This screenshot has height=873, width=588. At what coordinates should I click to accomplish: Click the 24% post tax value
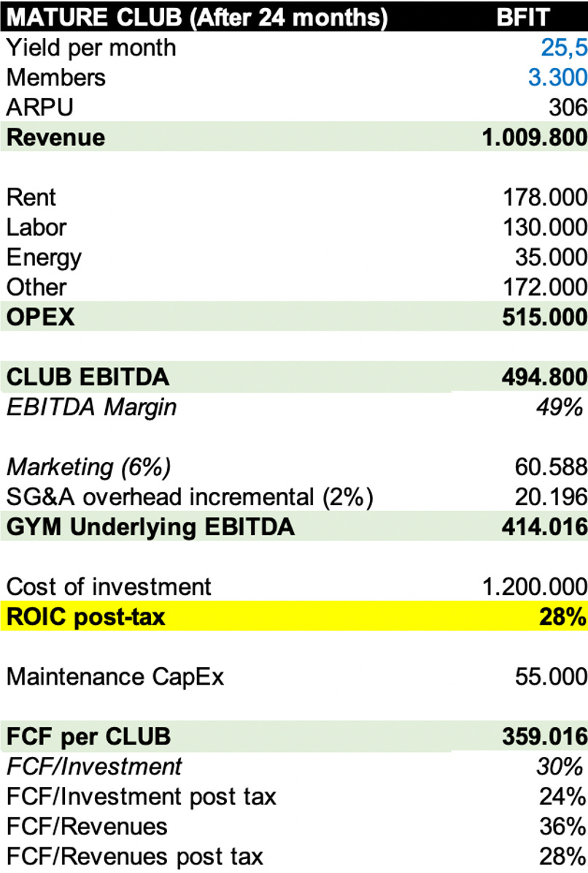coord(562,797)
